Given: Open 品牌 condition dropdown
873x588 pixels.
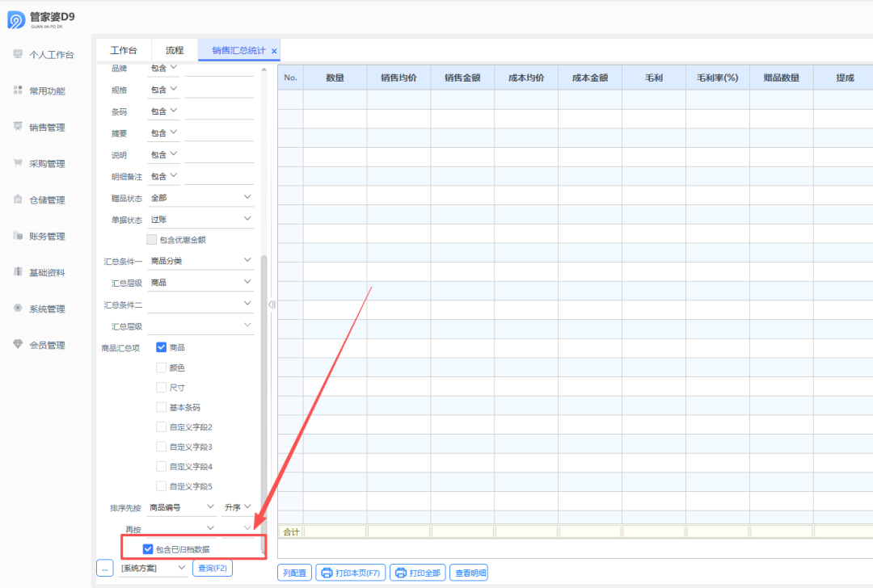Looking at the screenshot, I should [x=163, y=68].
